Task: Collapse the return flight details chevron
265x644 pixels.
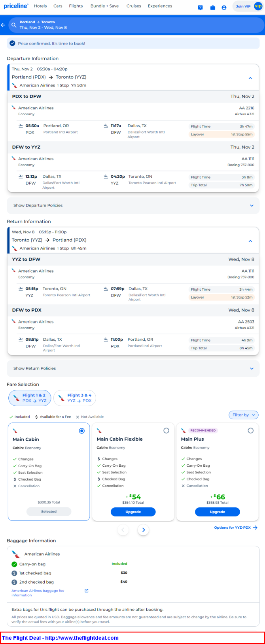Action: (x=250, y=241)
